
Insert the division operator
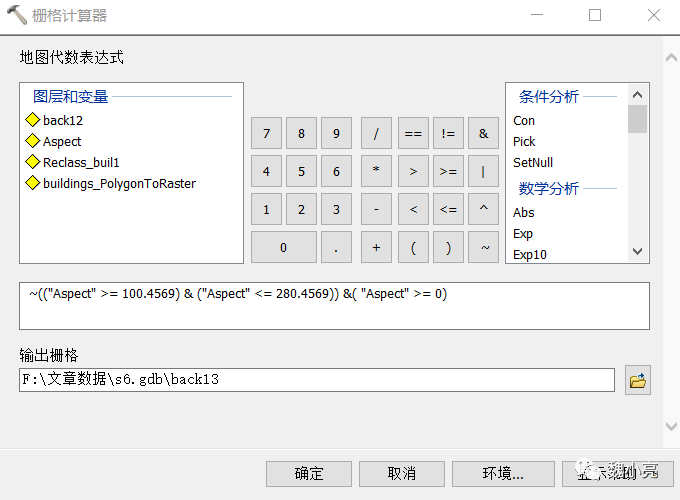[x=376, y=133]
